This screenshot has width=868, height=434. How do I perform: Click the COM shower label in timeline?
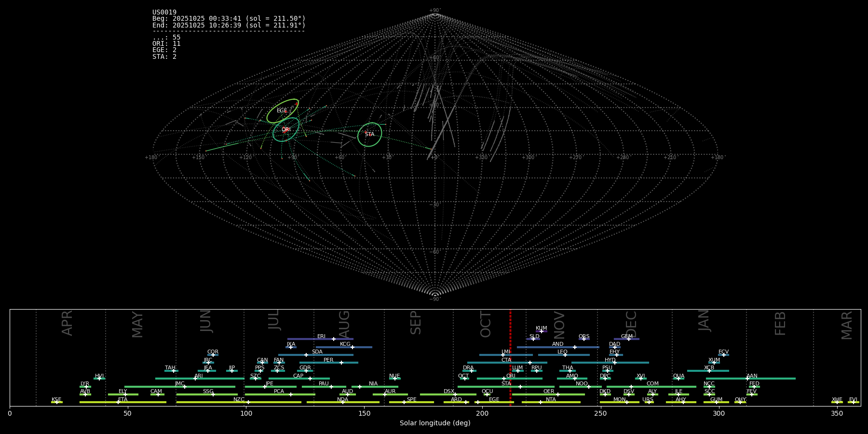(x=652, y=384)
